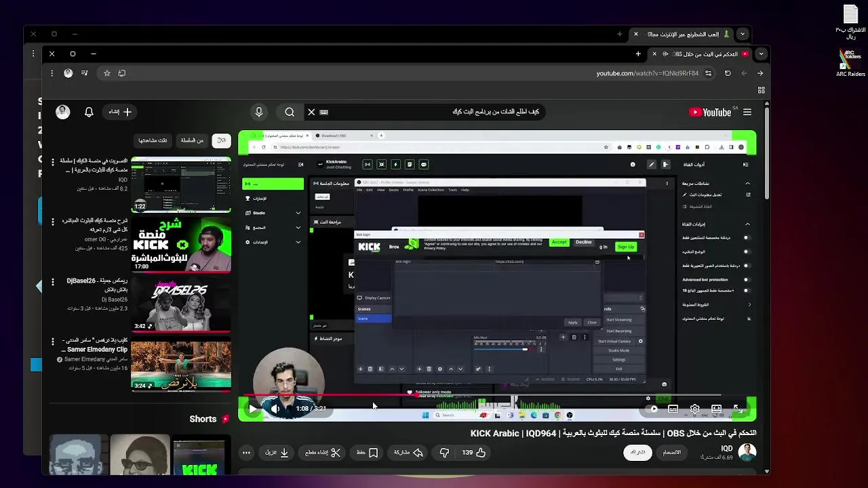Open the Kick-branded Shorts thumbnail
The image size is (868, 488).
pyautogui.click(x=199, y=457)
